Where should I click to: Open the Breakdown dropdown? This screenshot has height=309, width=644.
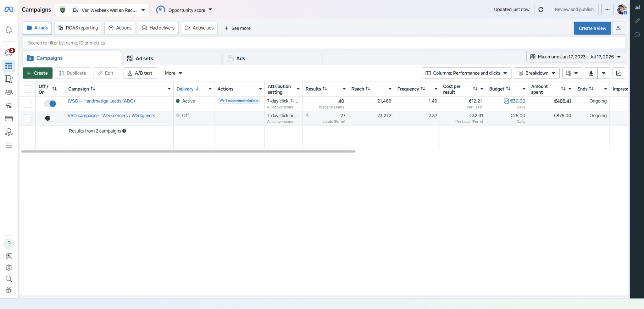537,73
